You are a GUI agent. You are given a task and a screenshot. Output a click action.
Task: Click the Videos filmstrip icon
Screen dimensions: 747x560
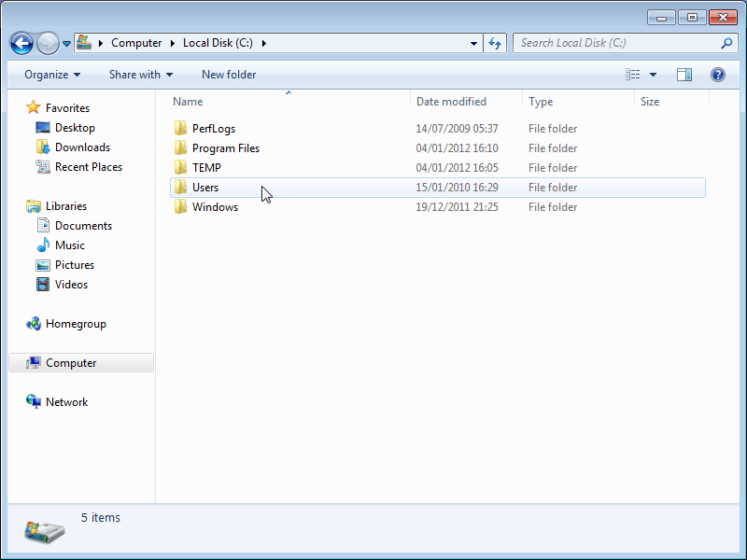pos(43,285)
